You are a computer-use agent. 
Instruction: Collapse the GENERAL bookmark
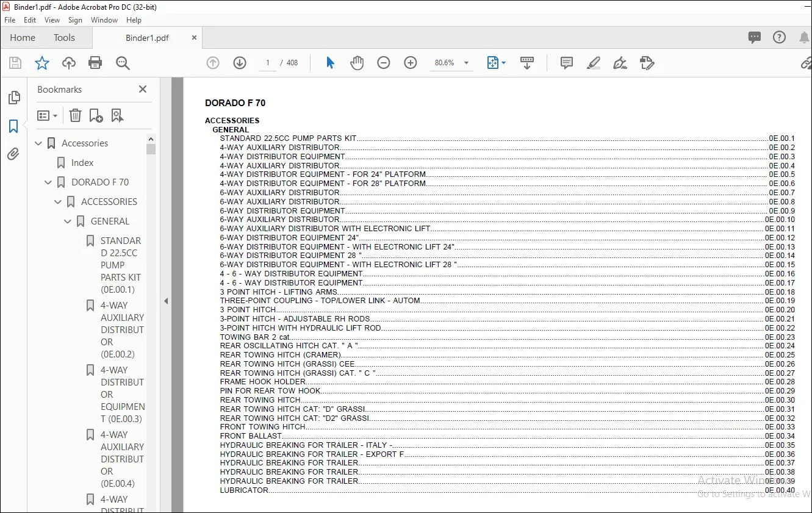(x=68, y=221)
